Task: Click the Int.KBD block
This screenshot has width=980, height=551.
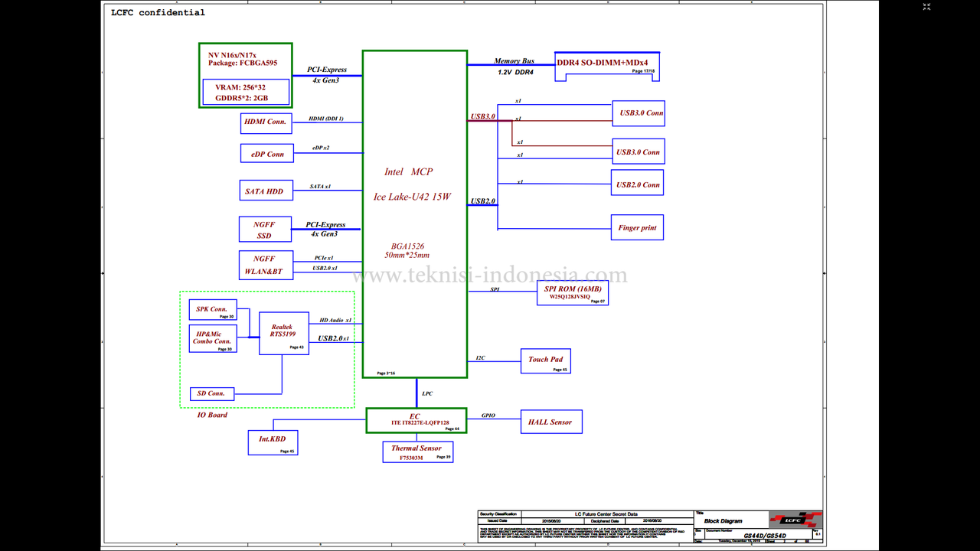Action: (273, 442)
